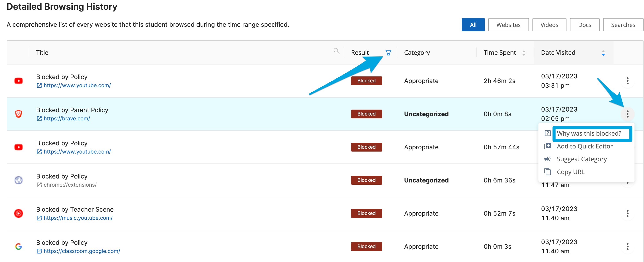This screenshot has height=262, width=644.
Task: Click the megaphone icon for Suggest Category
Action: (547, 159)
